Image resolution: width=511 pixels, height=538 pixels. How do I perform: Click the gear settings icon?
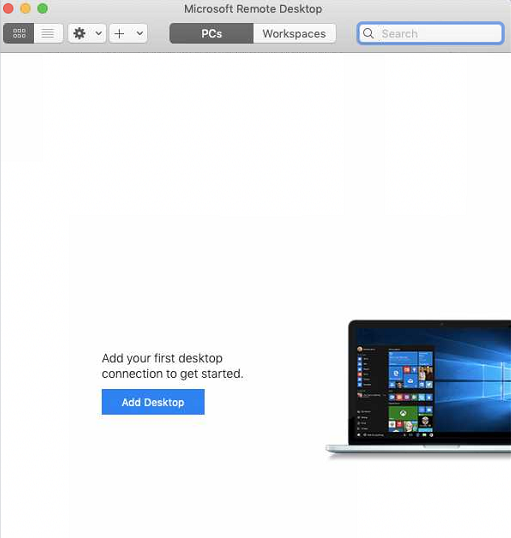click(80, 33)
